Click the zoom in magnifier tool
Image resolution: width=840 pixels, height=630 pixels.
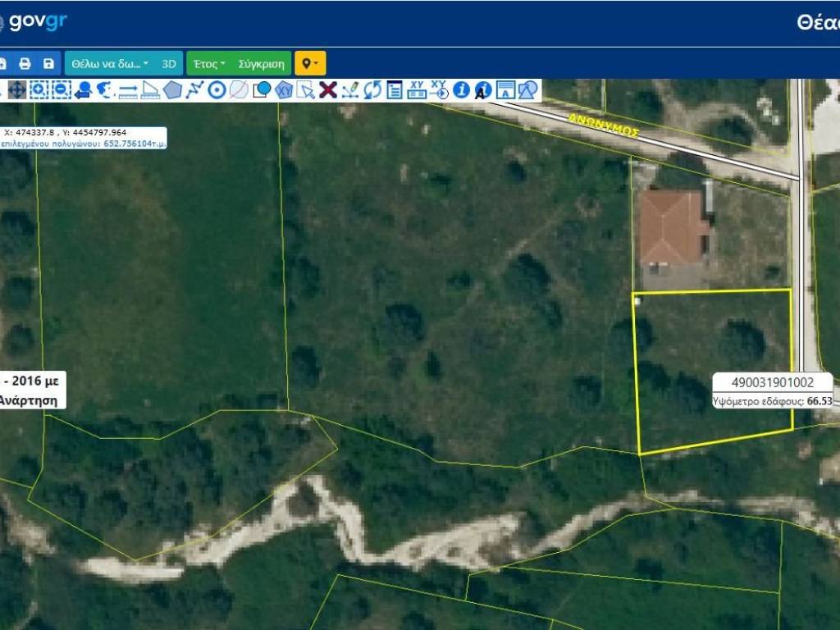pyautogui.click(x=39, y=90)
